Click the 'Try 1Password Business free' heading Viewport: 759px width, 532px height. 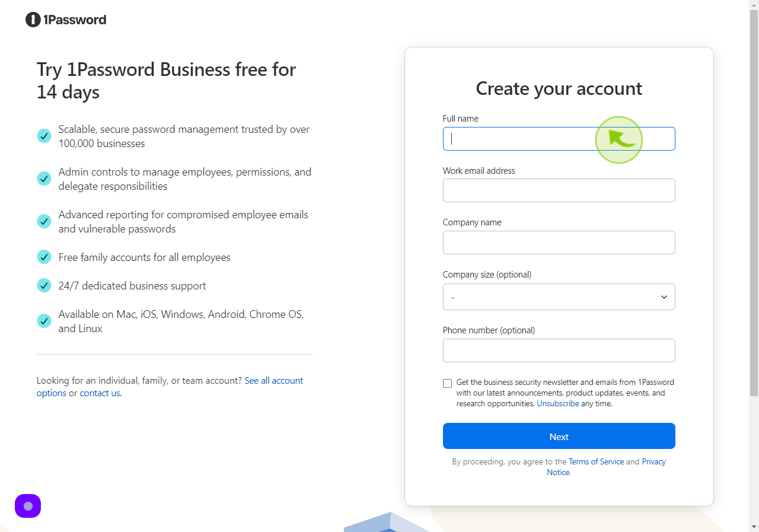coord(167,81)
